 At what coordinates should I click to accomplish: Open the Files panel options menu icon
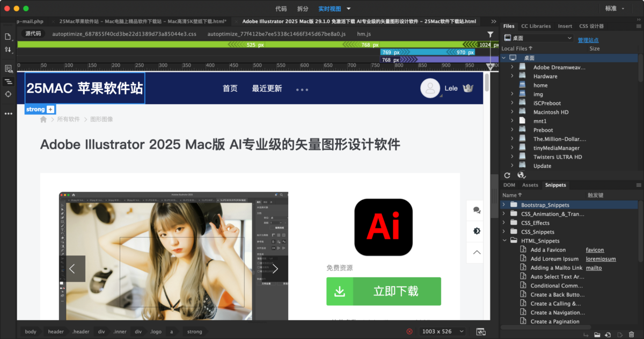(x=639, y=26)
